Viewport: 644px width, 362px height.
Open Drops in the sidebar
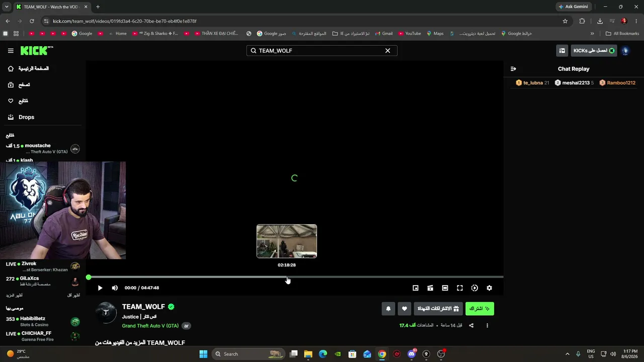[21, 117]
